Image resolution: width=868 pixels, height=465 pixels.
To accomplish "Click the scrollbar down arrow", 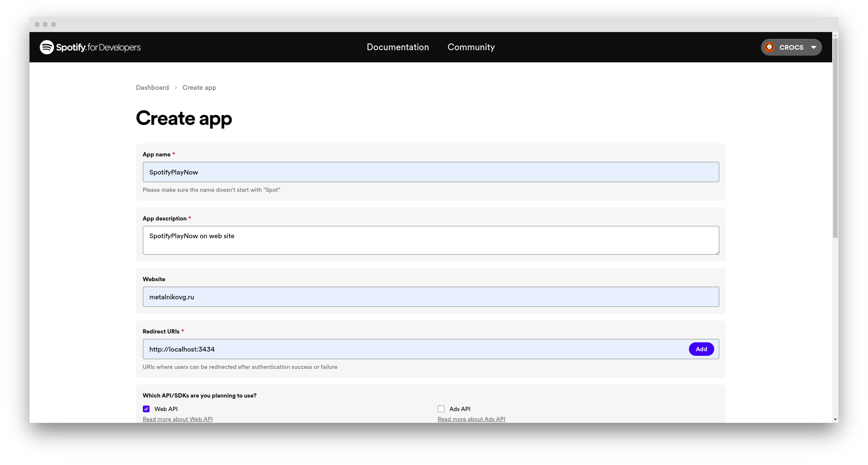I will [835, 419].
